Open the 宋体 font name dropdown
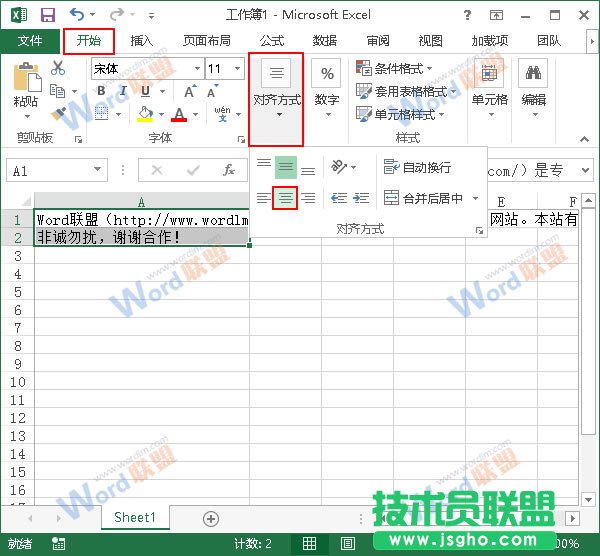This screenshot has width=600, height=556. 197,68
